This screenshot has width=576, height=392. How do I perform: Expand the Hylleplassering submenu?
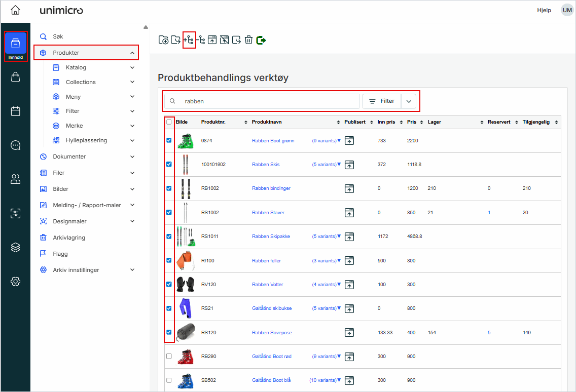132,140
